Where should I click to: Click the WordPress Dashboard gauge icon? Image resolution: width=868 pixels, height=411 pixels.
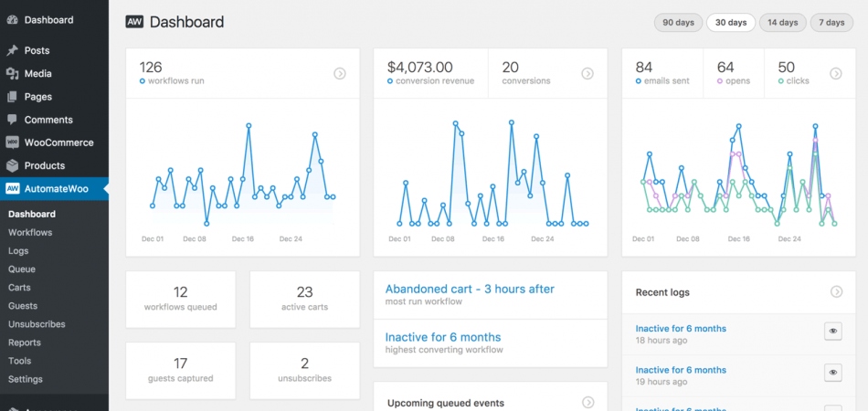point(12,19)
